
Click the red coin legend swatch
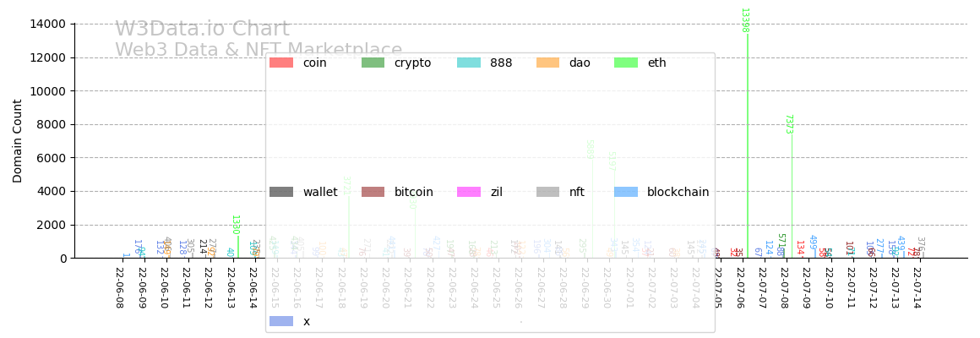click(x=281, y=63)
